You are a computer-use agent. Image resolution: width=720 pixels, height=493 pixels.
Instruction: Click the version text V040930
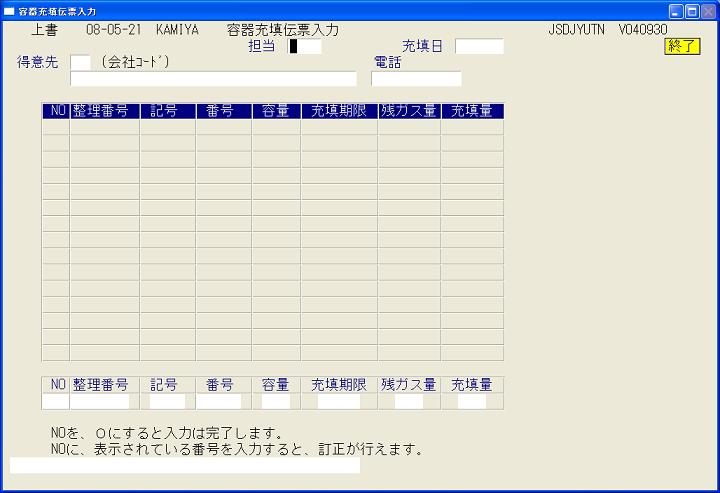click(643, 30)
